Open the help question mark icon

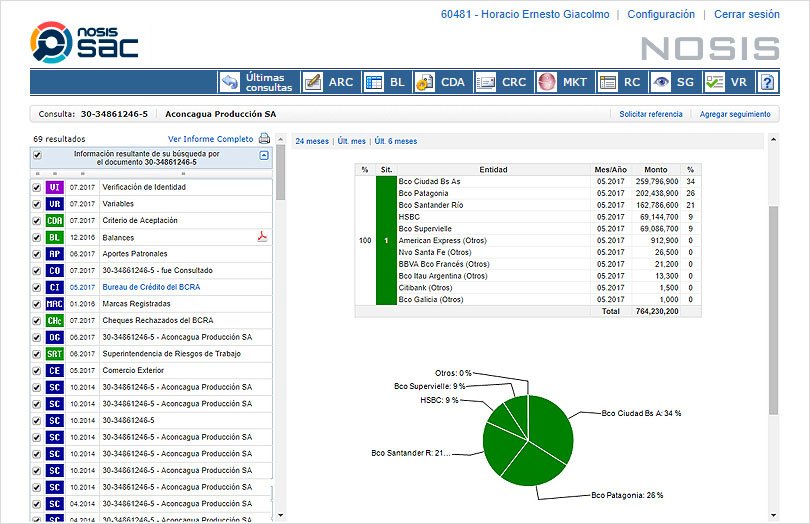coord(768,82)
